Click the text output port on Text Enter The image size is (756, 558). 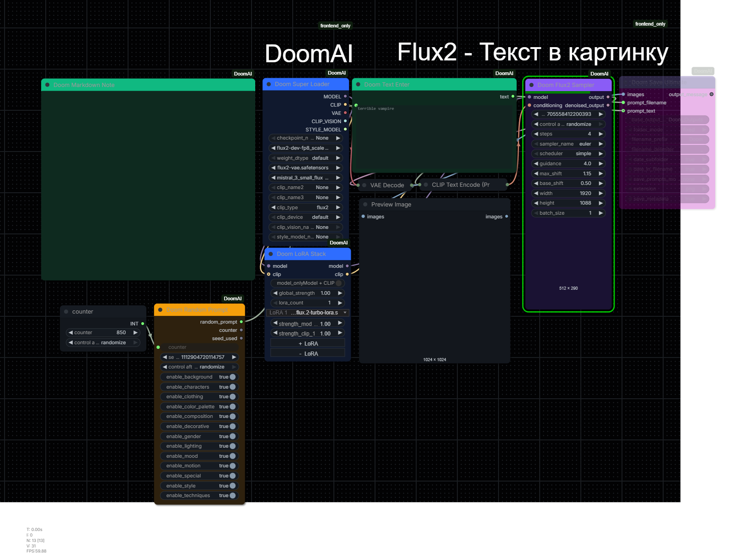pyautogui.click(x=513, y=97)
